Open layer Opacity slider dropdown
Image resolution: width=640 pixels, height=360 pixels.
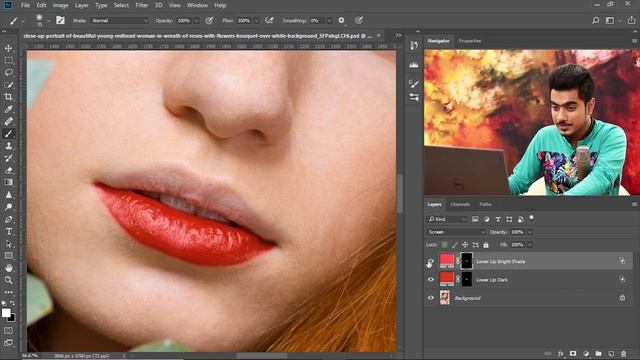coord(530,232)
